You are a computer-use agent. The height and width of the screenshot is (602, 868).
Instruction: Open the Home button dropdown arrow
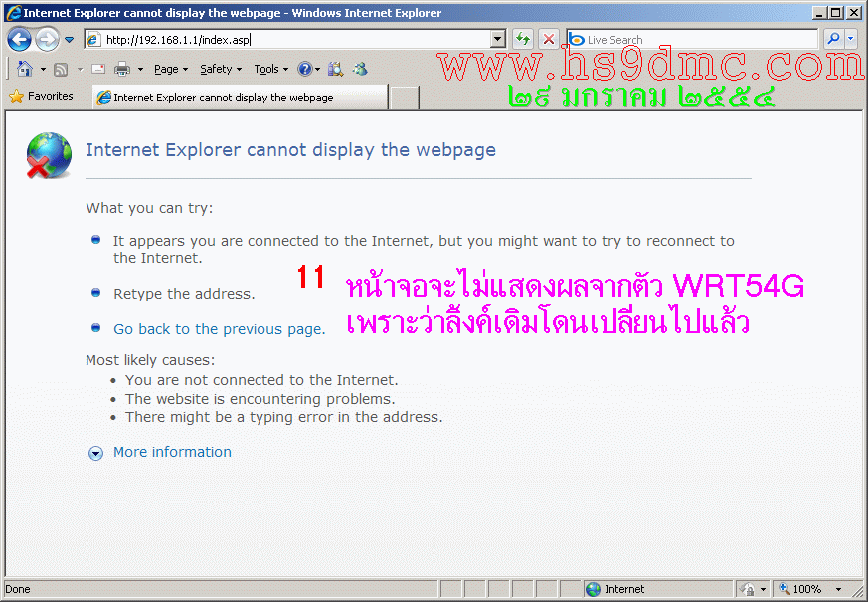pyautogui.click(x=43, y=70)
